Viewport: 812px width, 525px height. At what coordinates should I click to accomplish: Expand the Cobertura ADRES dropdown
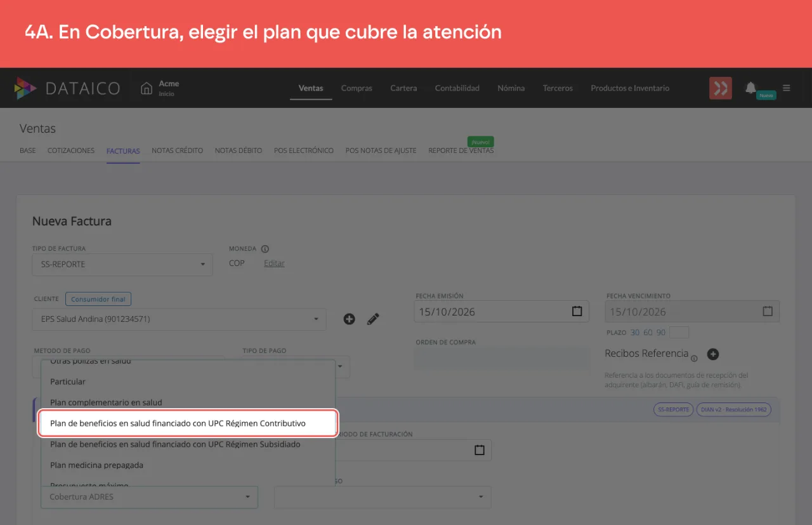click(150, 496)
